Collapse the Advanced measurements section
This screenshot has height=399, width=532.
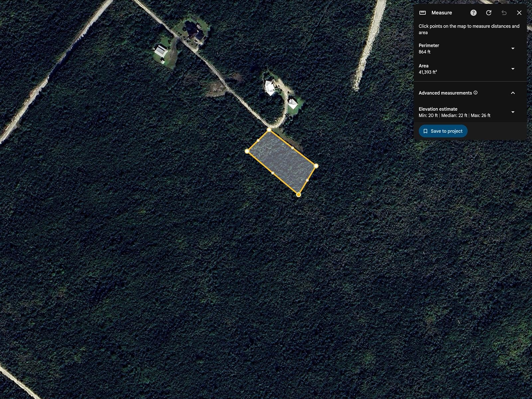(513, 93)
